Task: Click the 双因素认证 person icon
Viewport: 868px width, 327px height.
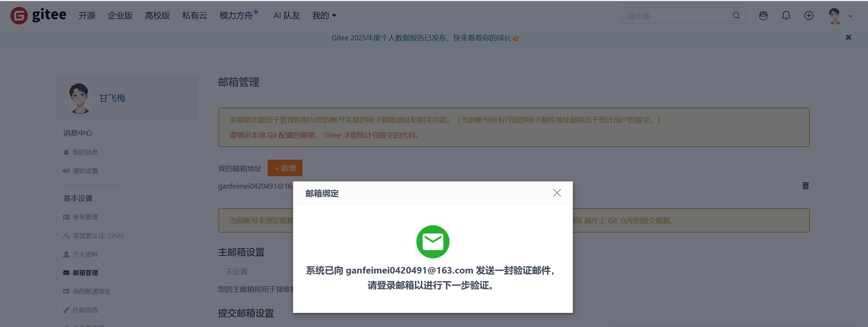Action: (66, 236)
